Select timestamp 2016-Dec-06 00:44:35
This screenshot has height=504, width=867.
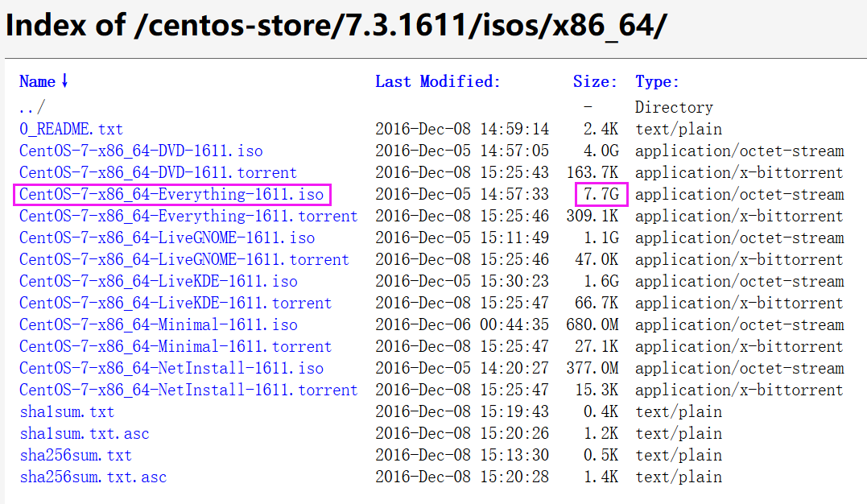click(x=462, y=324)
